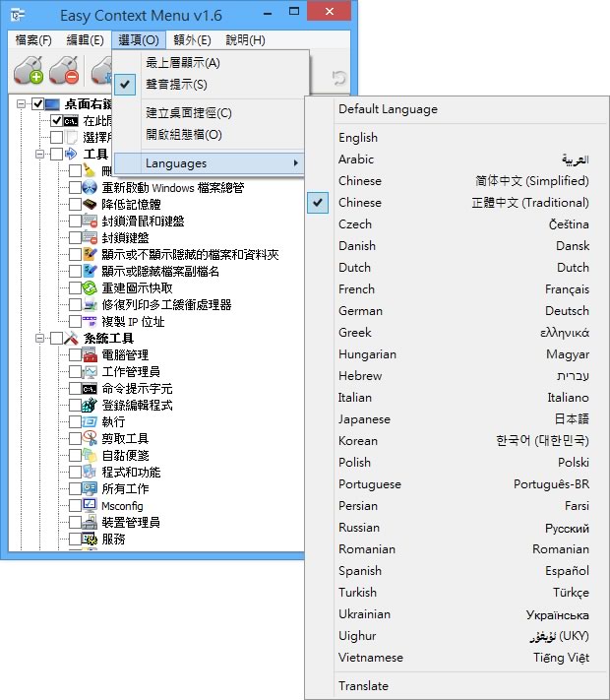Toggle the checkbox for 降低記憶體
This screenshot has height=700, width=610.
[75, 204]
